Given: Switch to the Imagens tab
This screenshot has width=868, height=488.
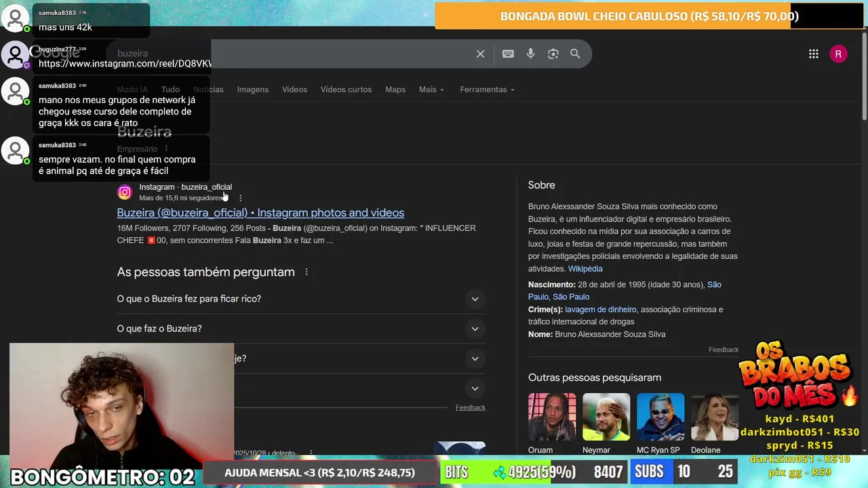Looking at the screenshot, I should tap(253, 89).
